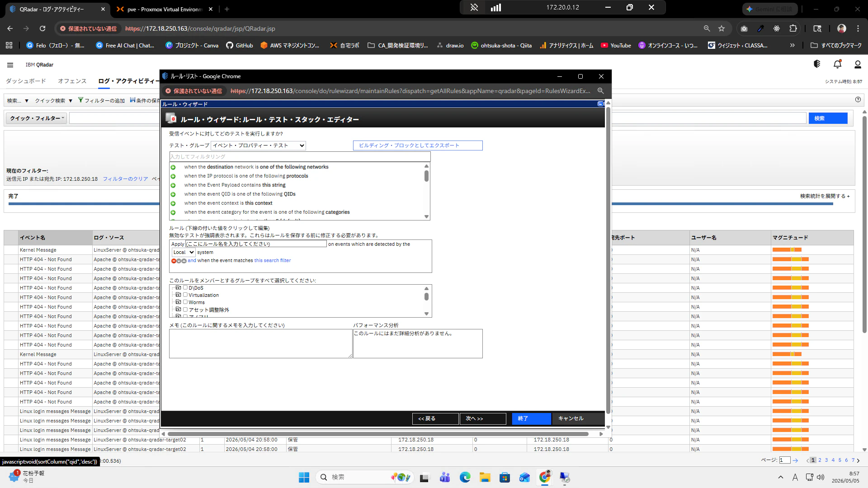
Task: Add the IP protocol test using its plus icon
Action: click(173, 176)
